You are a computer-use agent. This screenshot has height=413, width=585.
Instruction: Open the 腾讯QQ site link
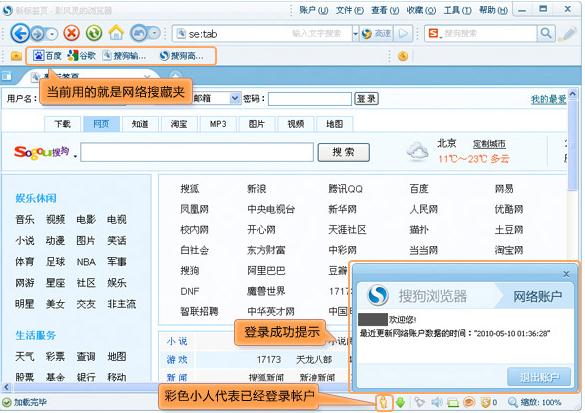(x=345, y=189)
